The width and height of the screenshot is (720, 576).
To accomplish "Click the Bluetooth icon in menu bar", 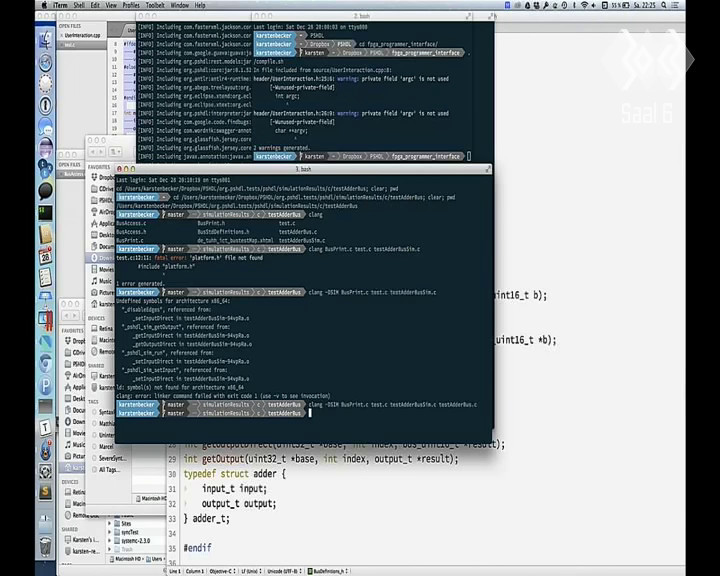I will pos(574,5).
